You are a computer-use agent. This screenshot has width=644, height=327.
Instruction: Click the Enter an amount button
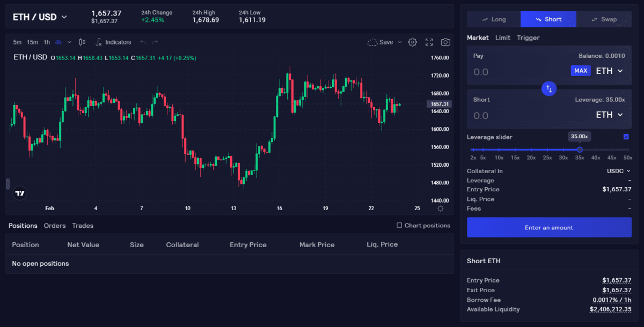[549, 228]
